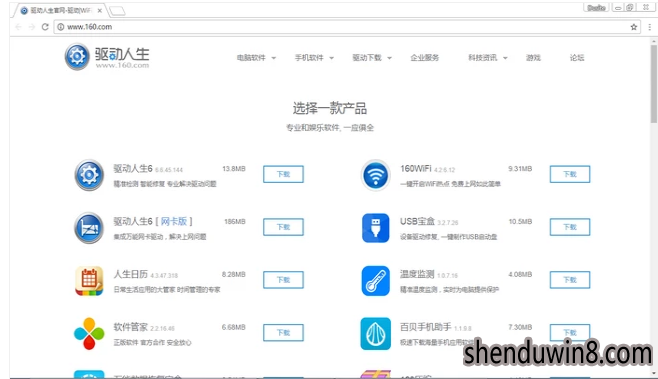Click the 温度监测 product title

pos(417,274)
